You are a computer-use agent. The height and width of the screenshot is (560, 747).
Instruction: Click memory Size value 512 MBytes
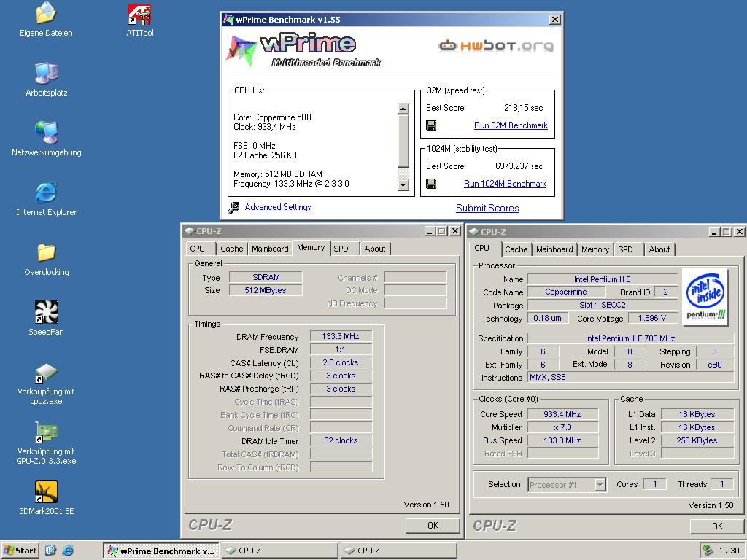266,290
